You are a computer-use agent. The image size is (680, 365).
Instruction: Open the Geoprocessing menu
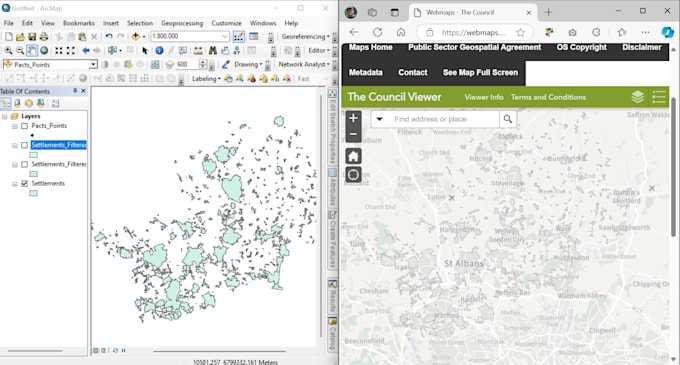pyautogui.click(x=182, y=23)
